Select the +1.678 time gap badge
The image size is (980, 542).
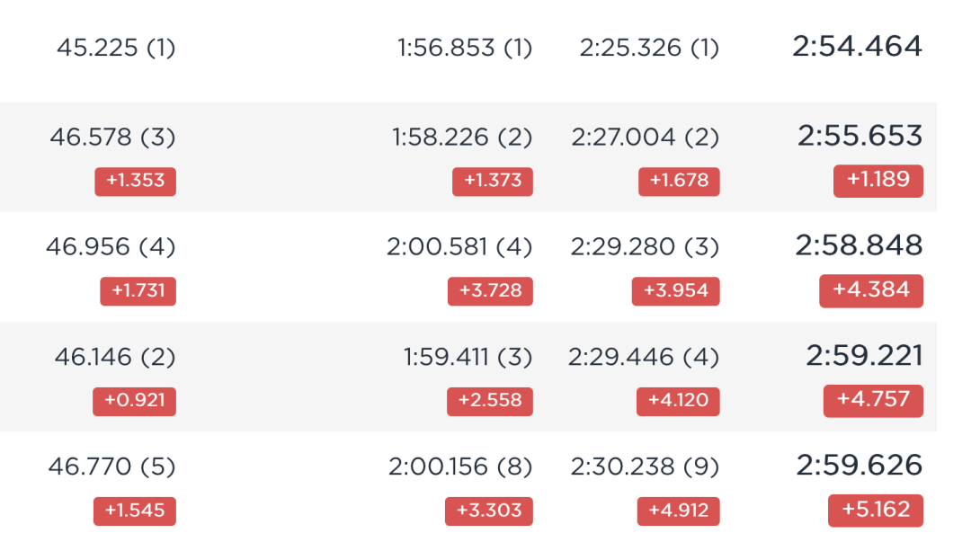click(679, 182)
